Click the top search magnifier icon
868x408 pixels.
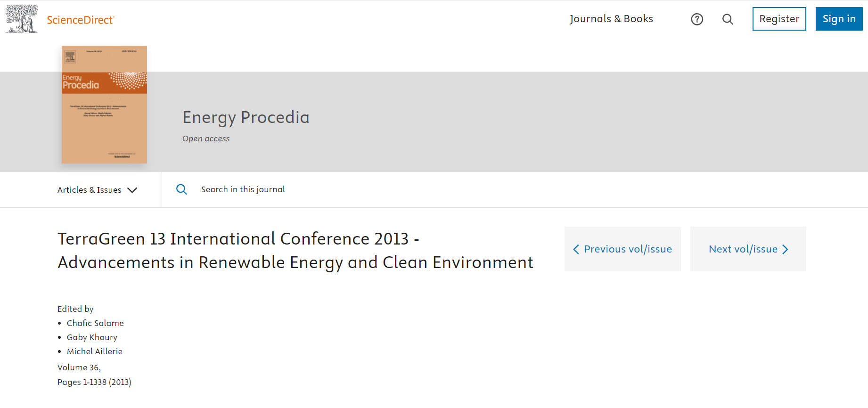[x=728, y=19]
